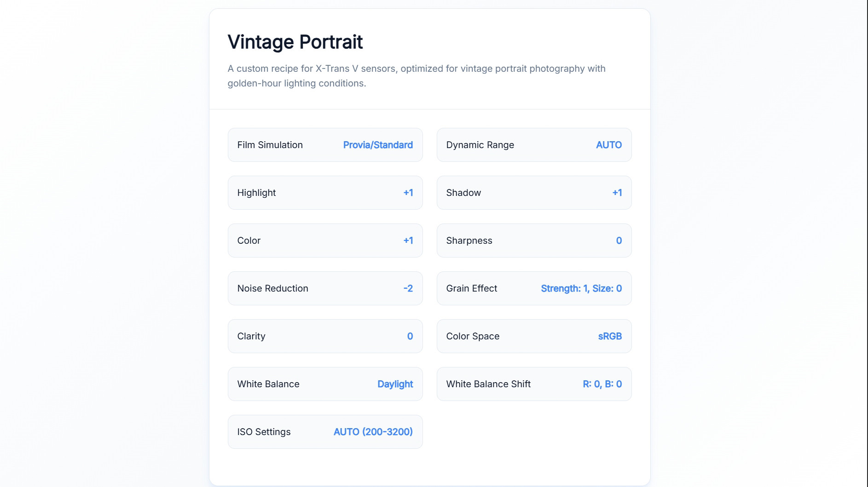Open the Dynamic Range AUTO card
The width and height of the screenshot is (868, 487).
534,145
